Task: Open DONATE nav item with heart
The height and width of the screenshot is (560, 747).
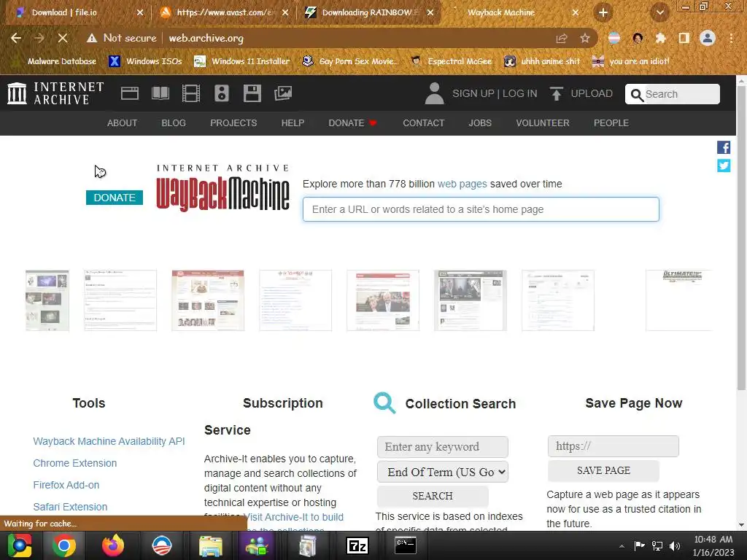Action: point(352,122)
